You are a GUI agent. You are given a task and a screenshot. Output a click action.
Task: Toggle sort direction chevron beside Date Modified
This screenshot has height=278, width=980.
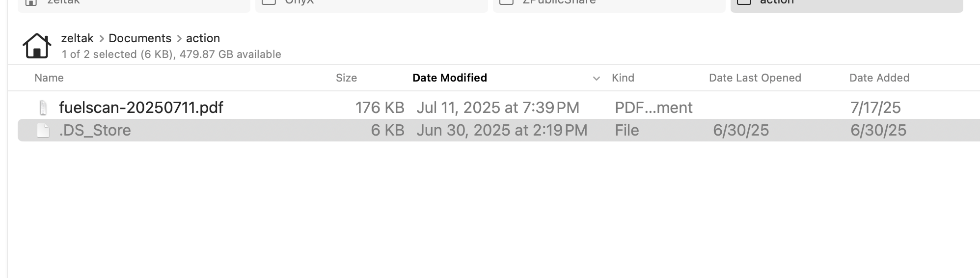click(x=596, y=79)
